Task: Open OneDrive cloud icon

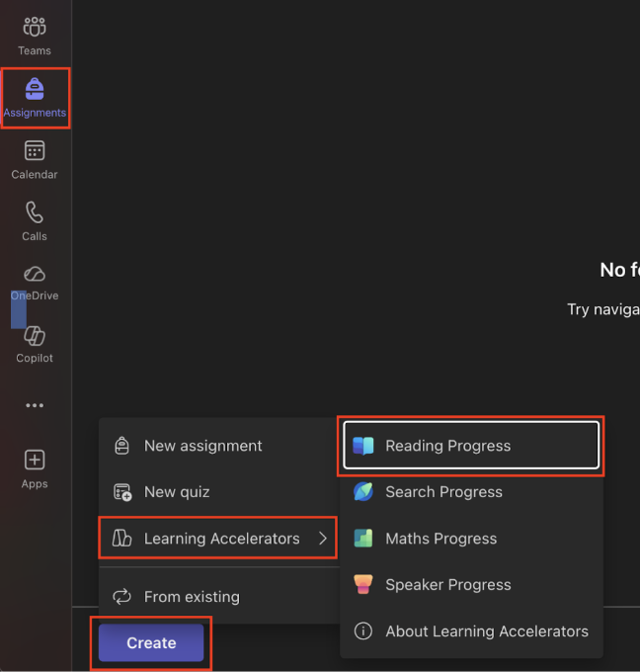Action: [x=35, y=274]
